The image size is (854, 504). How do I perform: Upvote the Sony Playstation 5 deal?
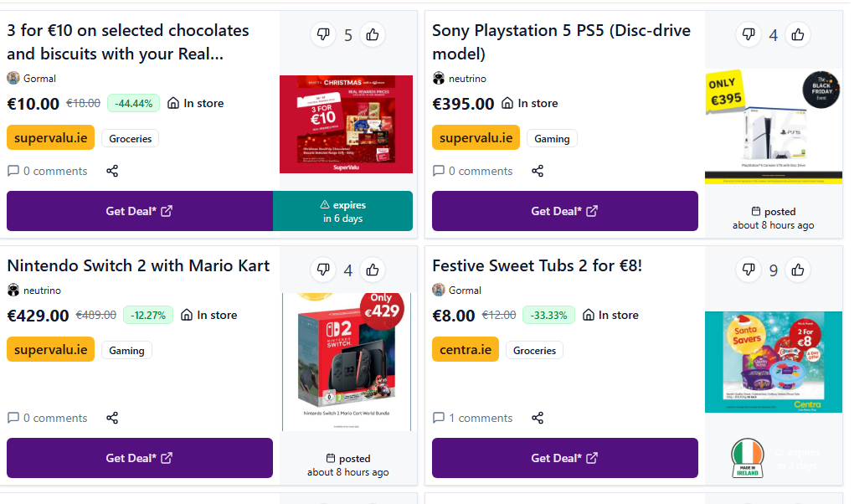pyautogui.click(x=798, y=35)
